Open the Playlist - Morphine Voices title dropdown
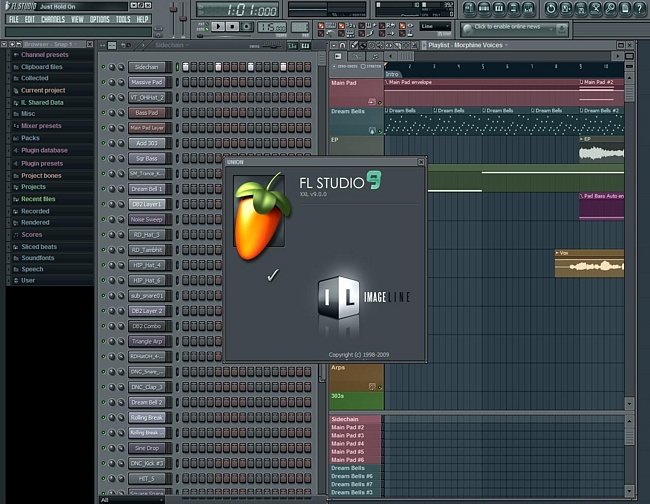Screen dimensions: 650x504 (466, 45)
